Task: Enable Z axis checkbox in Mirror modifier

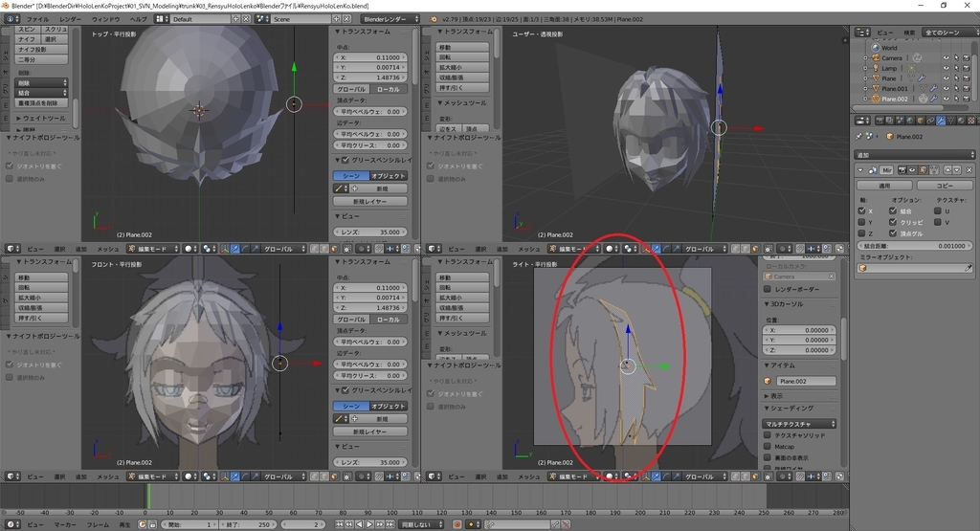Action: tap(861, 233)
